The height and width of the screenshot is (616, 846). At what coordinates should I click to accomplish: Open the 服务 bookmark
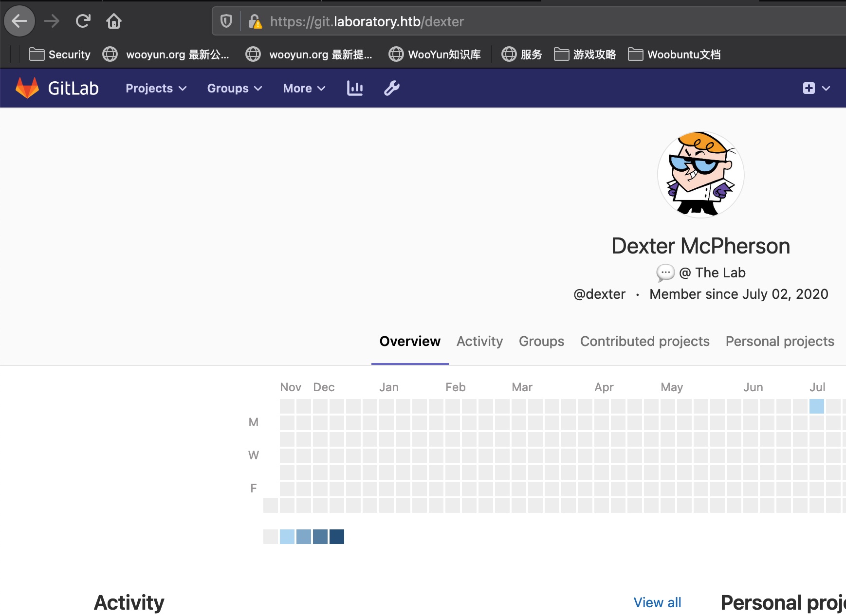pyautogui.click(x=521, y=54)
